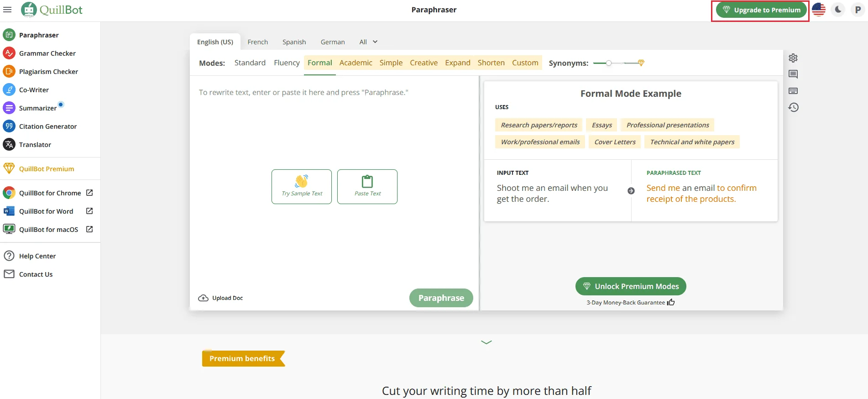Select the Academic mode

[356, 63]
